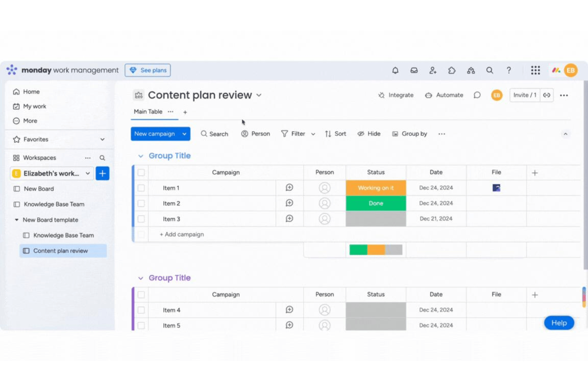Open Content plan review board in sidebar
The height and width of the screenshot is (392, 588).
coord(63,251)
